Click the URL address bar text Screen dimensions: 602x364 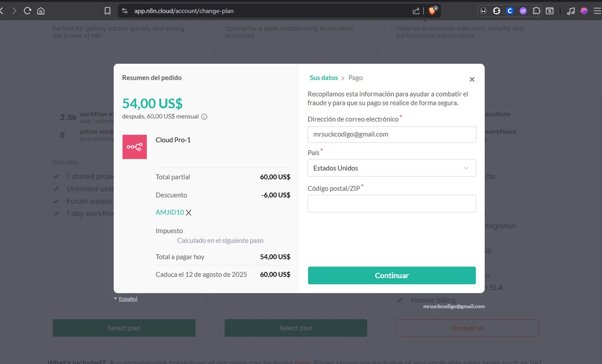click(x=184, y=11)
